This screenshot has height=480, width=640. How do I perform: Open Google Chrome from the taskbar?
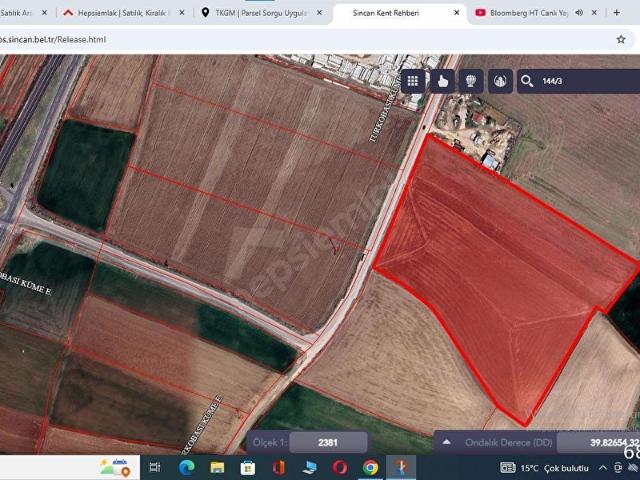[x=370, y=467]
